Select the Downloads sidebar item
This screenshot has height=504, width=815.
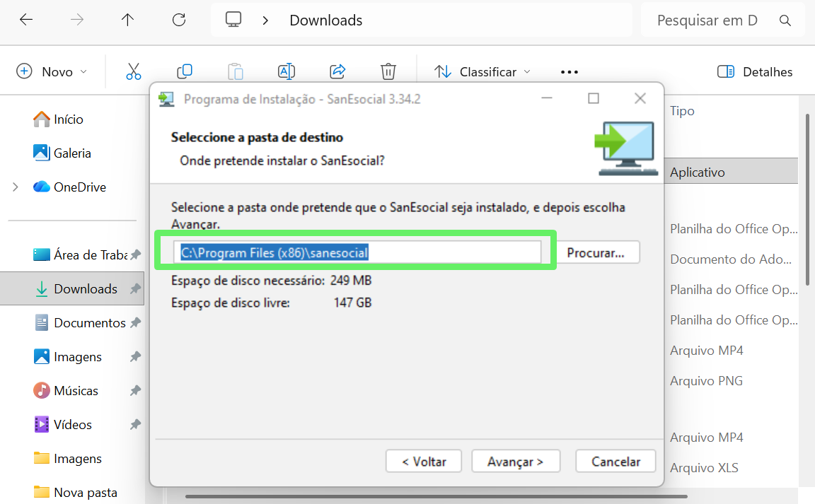click(72, 289)
